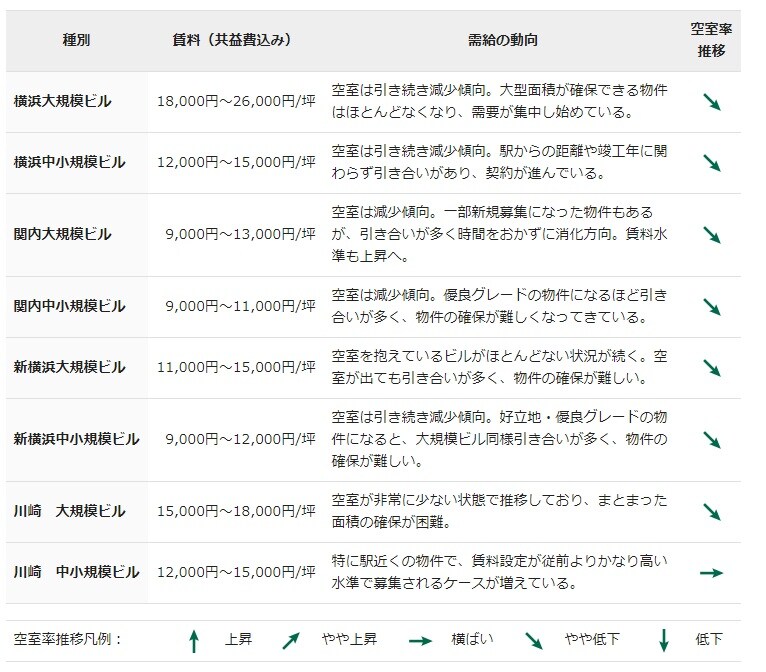Image resolution: width=766 pixels, height=672 pixels.
Task: Select the trend arrow for 新横浜中小規模ビル
Action: [711, 440]
